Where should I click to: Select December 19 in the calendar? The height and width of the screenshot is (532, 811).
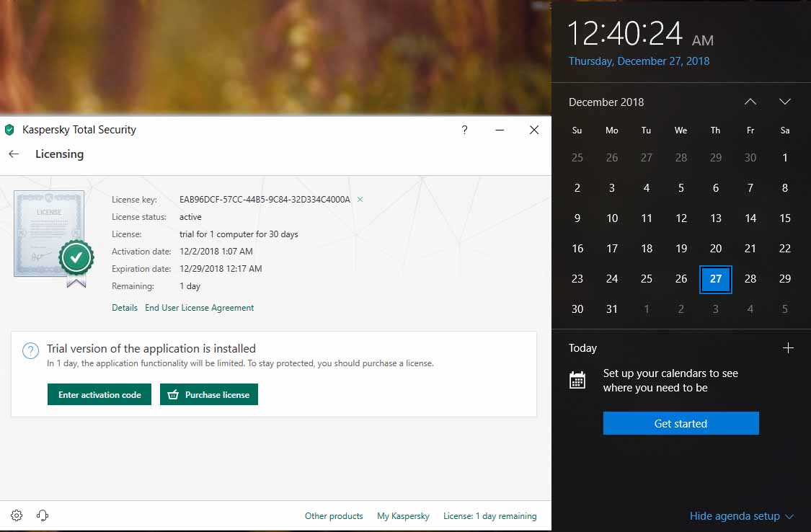[x=681, y=249]
